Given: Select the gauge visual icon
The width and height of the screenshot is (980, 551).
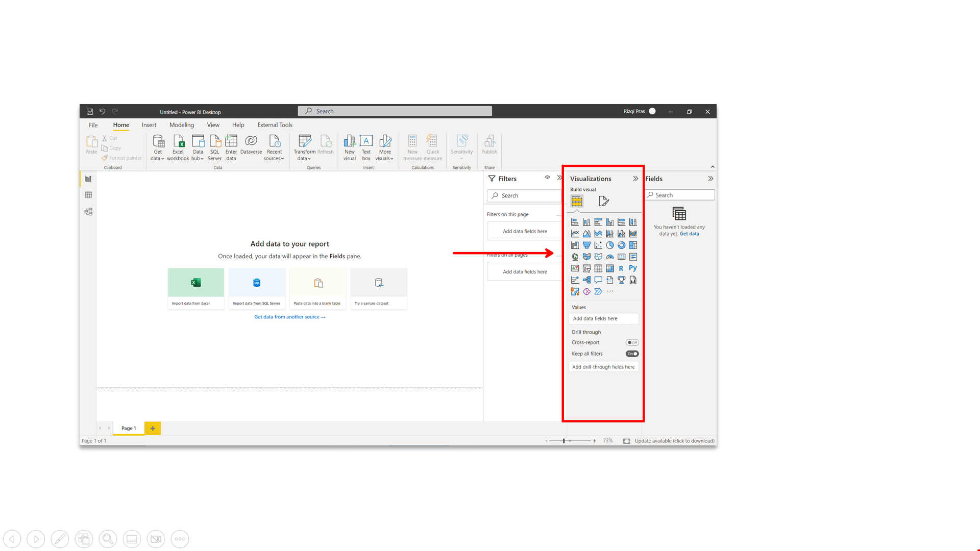Looking at the screenshot, I should point(610,257).
